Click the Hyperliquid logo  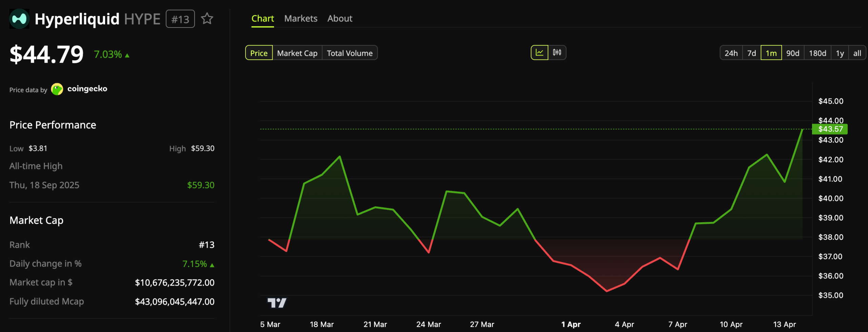tap(19, 19)
